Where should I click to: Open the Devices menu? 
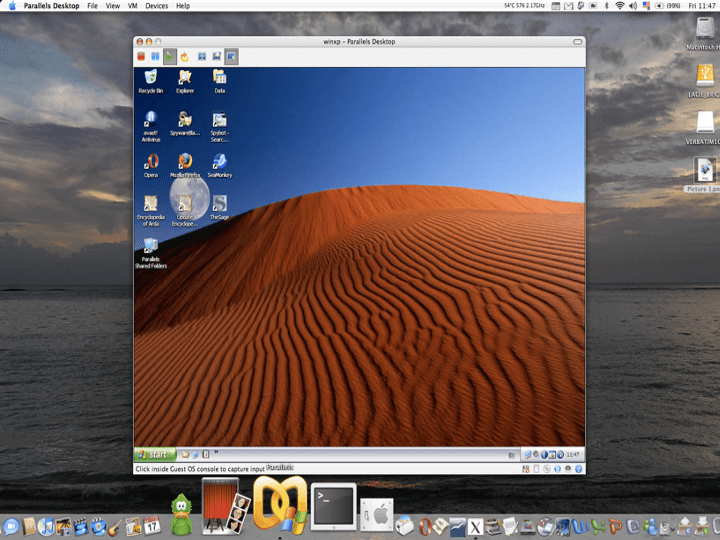pyautogui.click(x=156, y=6)
